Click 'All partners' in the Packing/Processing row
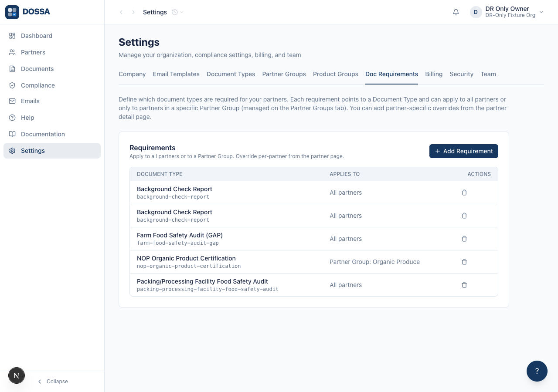The height and width of the screenshot is (392, 558). 346,285
